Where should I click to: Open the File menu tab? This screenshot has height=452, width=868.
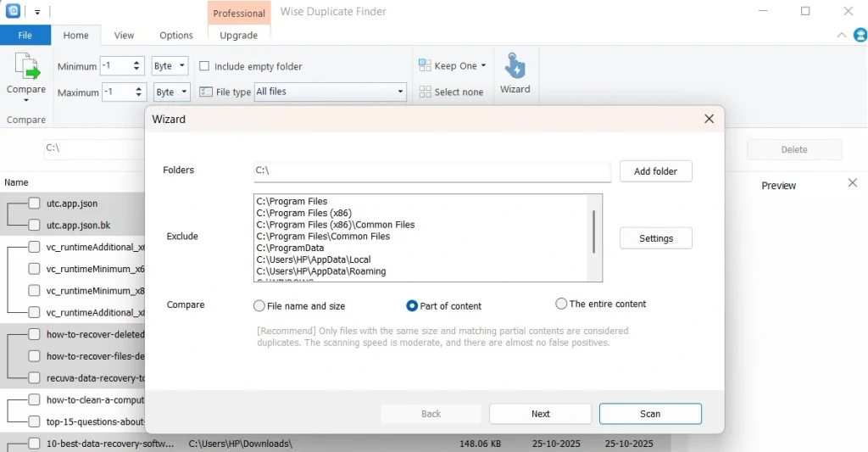tap(25, 35)
